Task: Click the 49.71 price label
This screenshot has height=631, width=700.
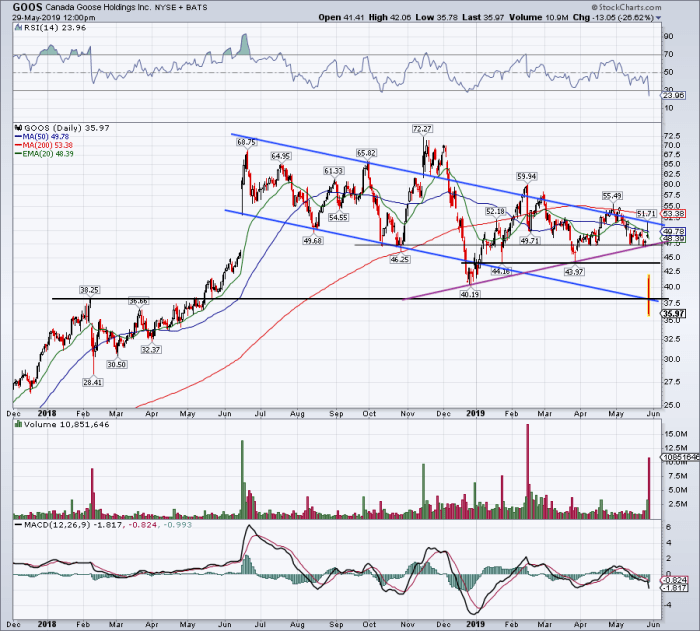Action: tap(530, 241)
